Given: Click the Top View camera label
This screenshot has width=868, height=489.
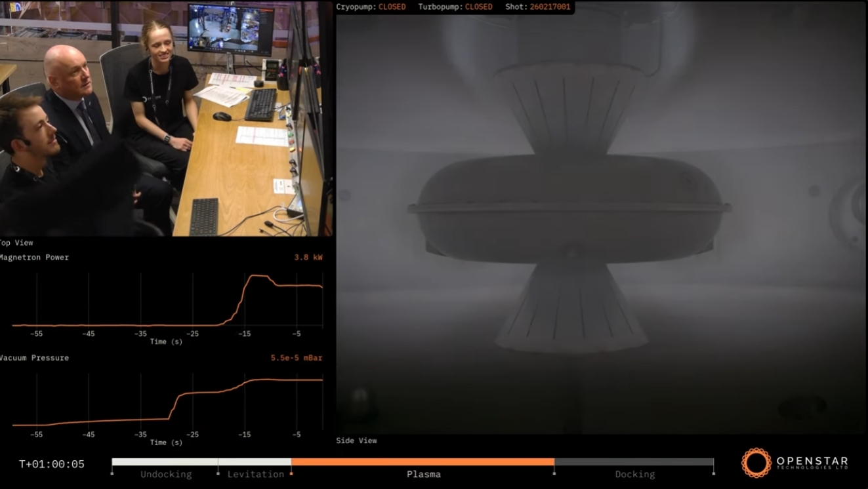Looking at the screenshot, I should [x=16, y=243].
